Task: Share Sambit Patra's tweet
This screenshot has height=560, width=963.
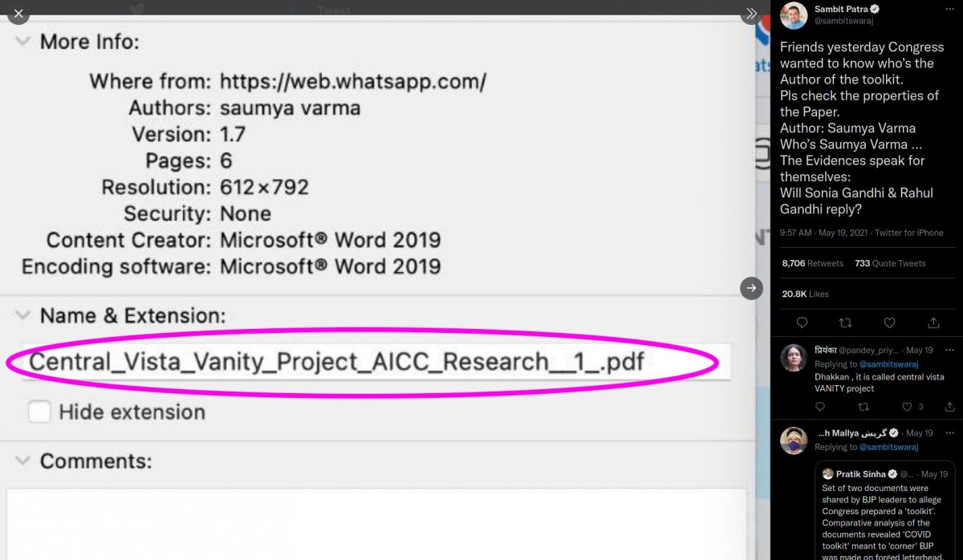Action: point(933,323)
